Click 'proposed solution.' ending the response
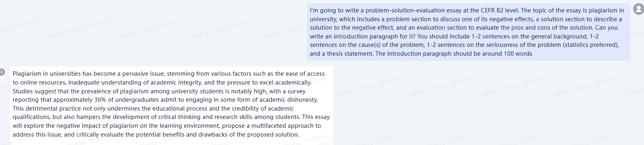Viewport: 644px width, 145px height. (274, 135)
